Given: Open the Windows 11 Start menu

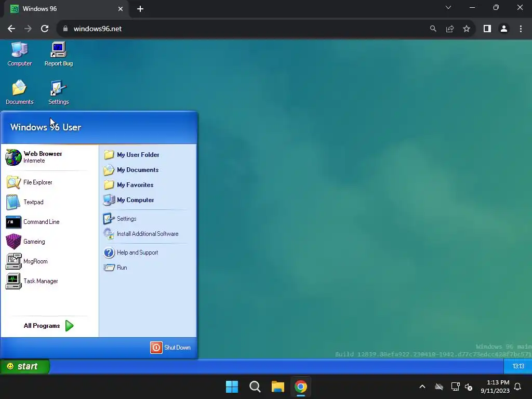Looking at the screenshot, I should (232, 387).
